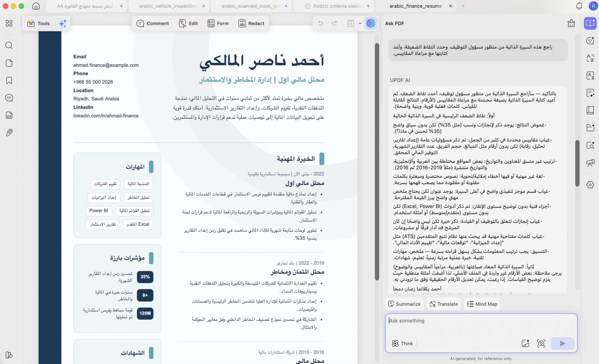This screenshot has height=364, width=599.
Task: Switch to Redact mode
Action: (x=251, y=23)
